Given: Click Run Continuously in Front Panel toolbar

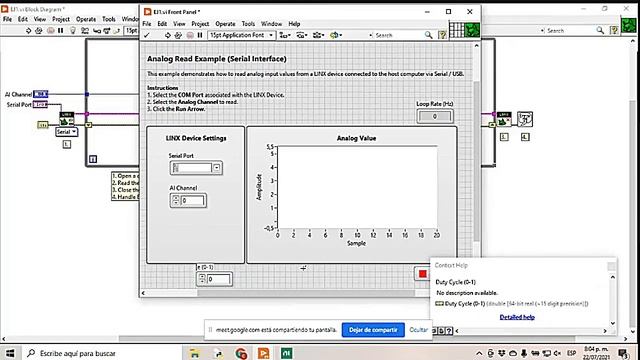Looking at the screenshot, I should [x=178, y=36].
